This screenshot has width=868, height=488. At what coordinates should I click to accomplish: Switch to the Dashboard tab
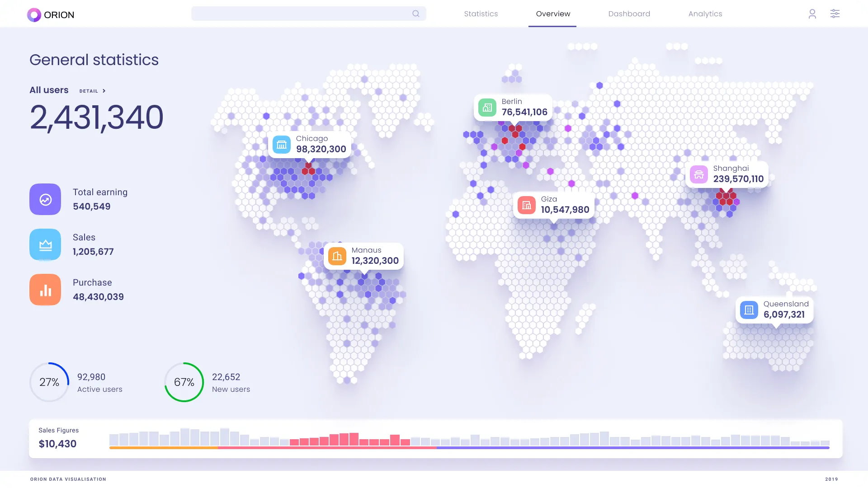point(629,14)
